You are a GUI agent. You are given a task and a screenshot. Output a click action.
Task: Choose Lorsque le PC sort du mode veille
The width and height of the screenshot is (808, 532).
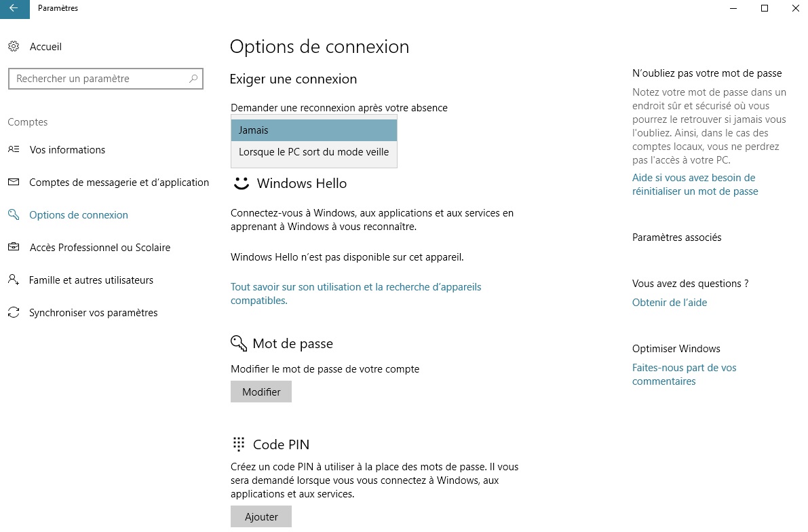click(313, 152)
